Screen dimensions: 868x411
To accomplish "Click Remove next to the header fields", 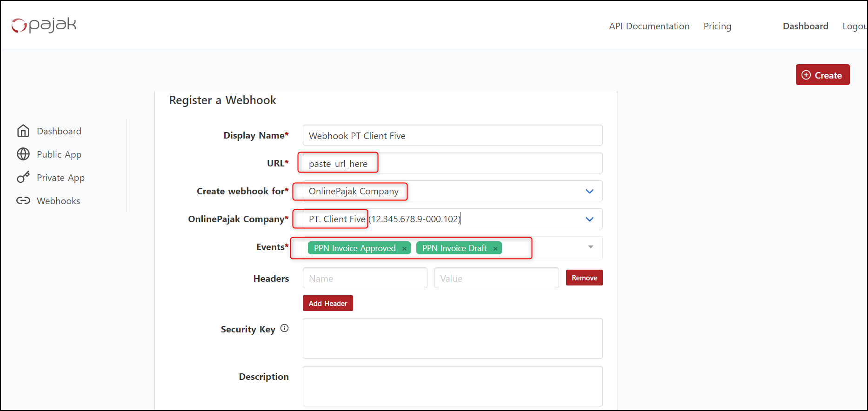I will tap(584, 278).
